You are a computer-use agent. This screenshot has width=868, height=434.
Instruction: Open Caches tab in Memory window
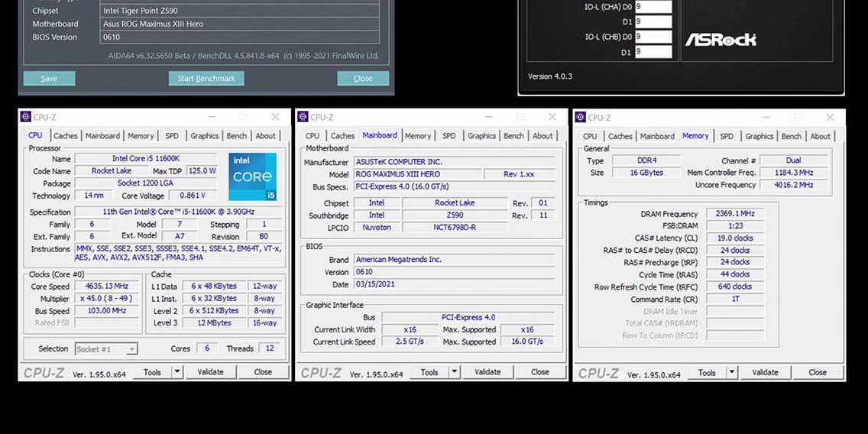pyautogui.click(x=620, y=136)
